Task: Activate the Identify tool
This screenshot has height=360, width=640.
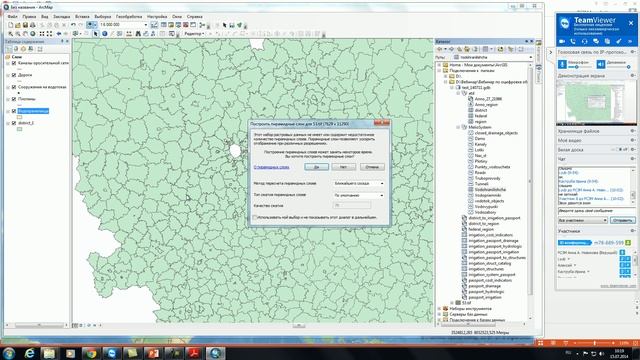Action: click(x=104, y=34)
